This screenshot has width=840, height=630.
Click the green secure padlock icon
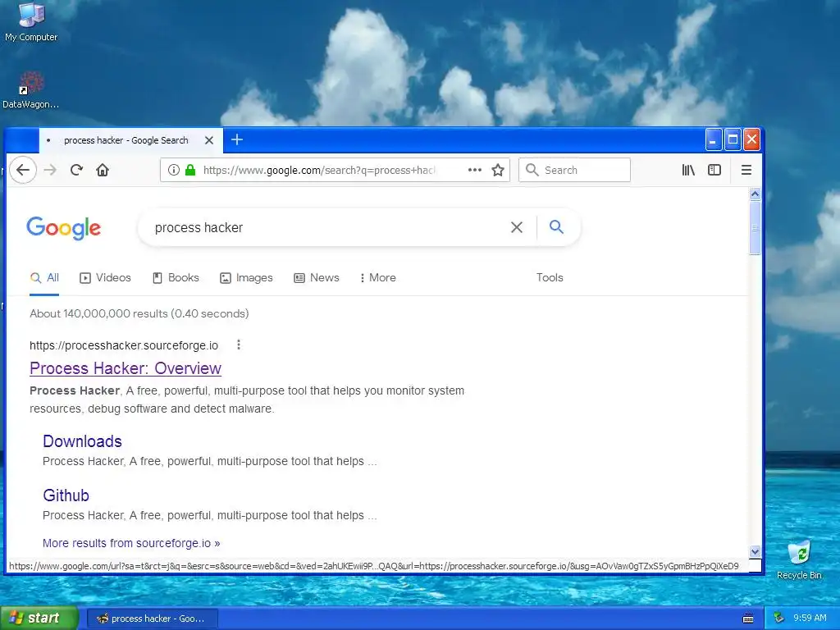point(190,171)
